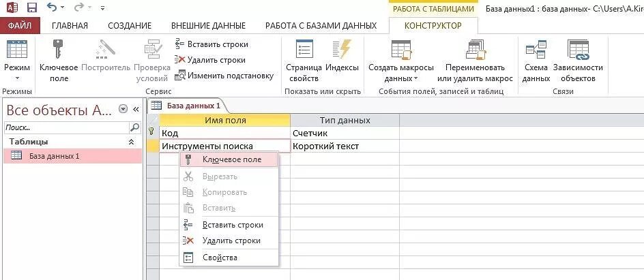Choose Вставить in context menu

pyautogui.click(x=229, y=208)
